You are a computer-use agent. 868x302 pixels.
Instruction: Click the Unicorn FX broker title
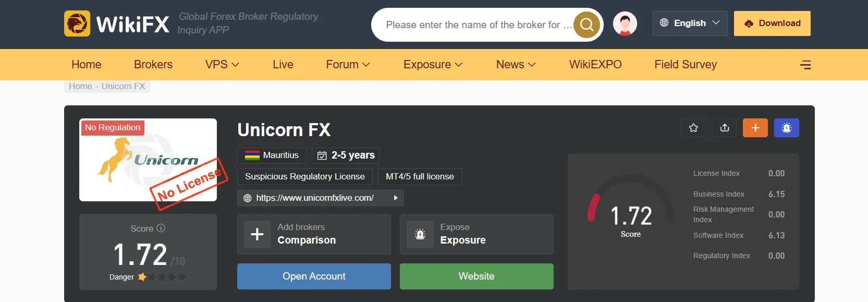284,130
